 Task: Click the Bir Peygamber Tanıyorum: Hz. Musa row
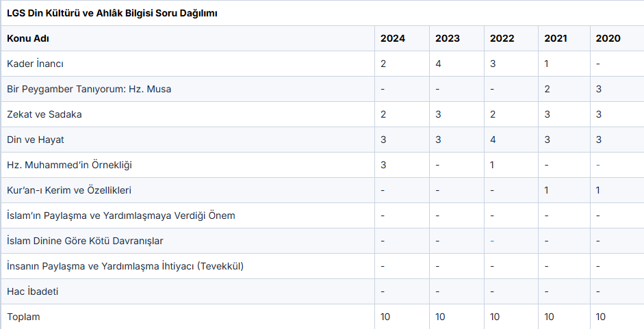[89, 89]
